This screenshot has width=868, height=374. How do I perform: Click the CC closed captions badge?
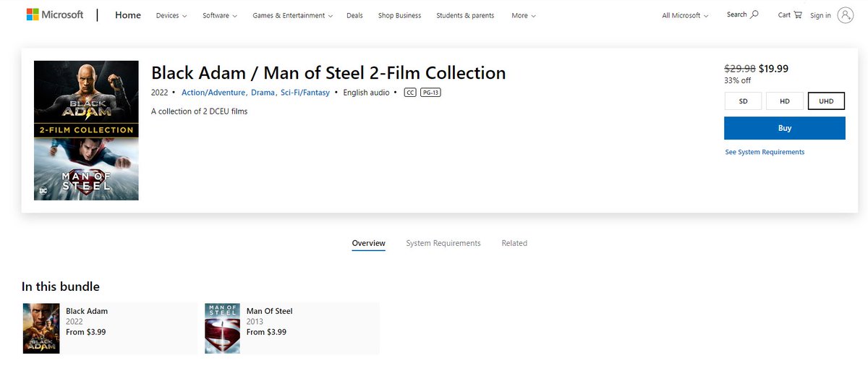click(410, 93)
